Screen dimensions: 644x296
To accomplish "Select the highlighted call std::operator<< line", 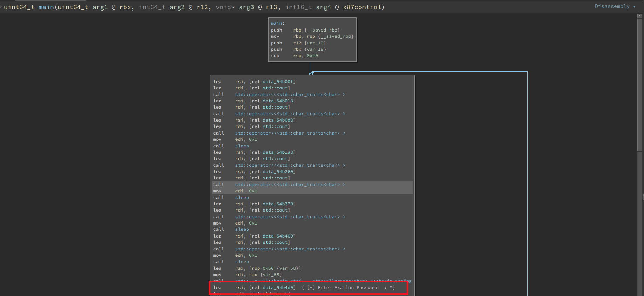I will point(312,185).
